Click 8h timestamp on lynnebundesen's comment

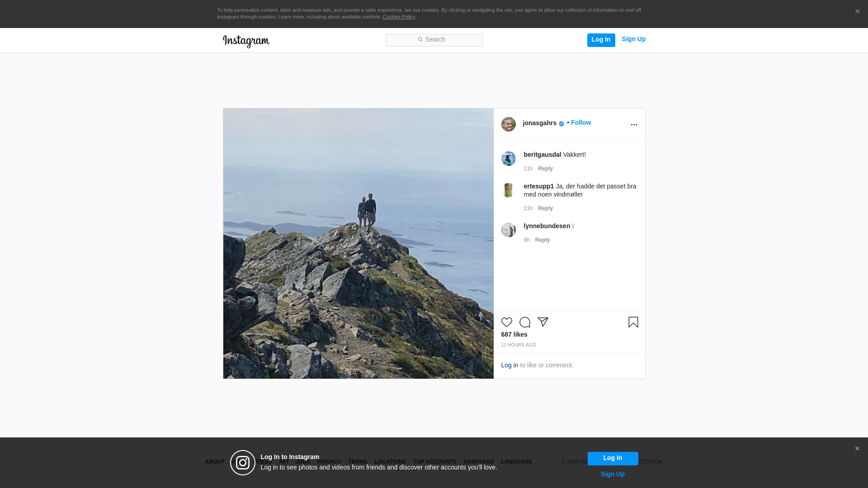[x=527, y=240]
